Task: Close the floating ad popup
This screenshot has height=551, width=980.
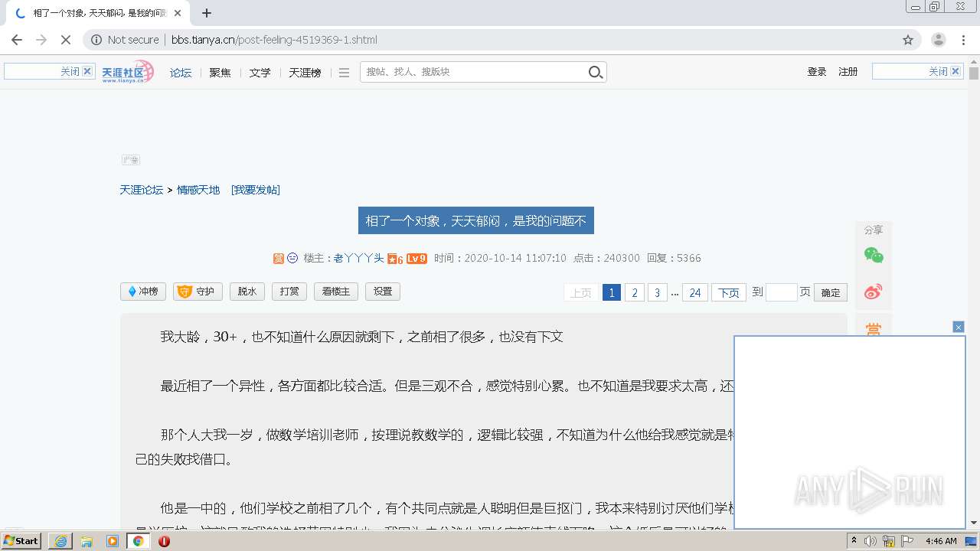Action: pos(958,327)
